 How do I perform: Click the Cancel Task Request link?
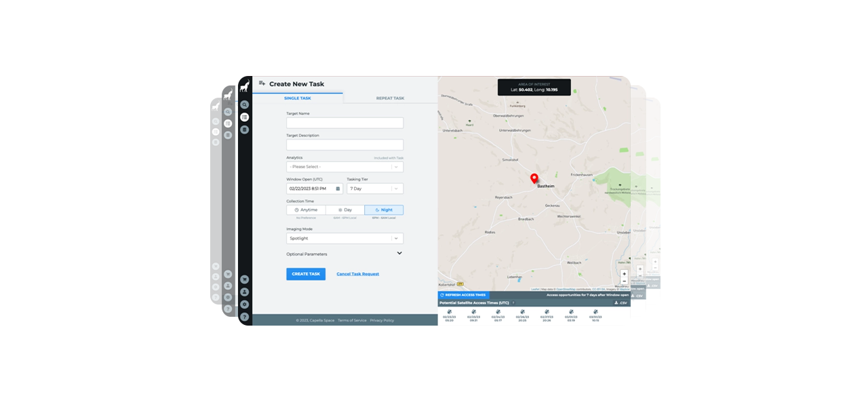coord(357,274)
